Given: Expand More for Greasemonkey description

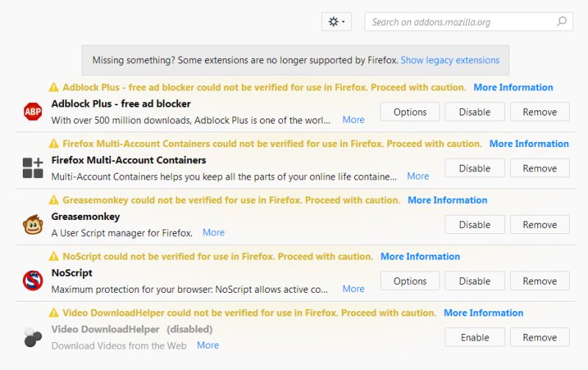Looking at the screenshot, I should (x=213, y=232).
